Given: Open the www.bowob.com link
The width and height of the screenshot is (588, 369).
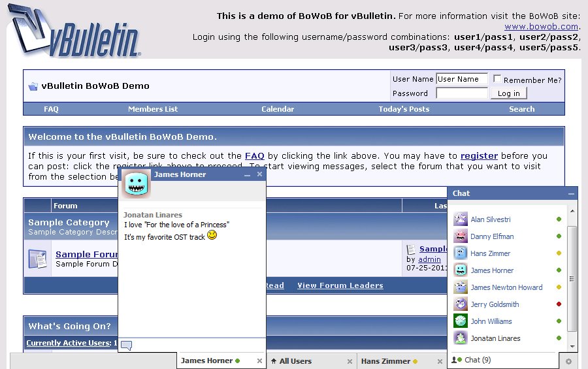Looking at the screenshot, I should click(541, 27).
